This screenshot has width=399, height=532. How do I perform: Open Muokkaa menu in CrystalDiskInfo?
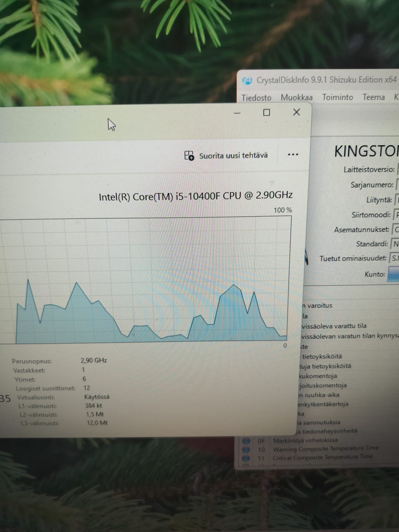(x=297, y=98)
